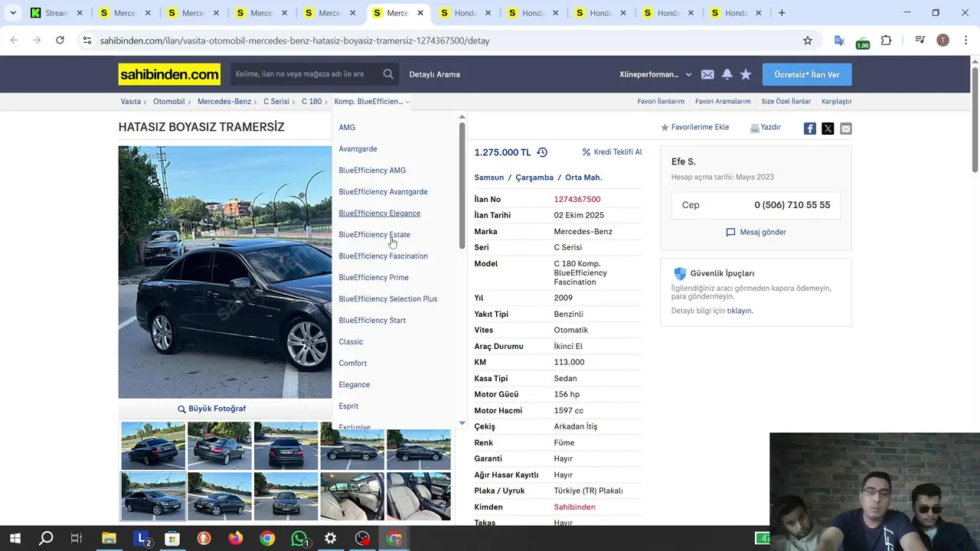Open the tab search chevron in Chrome
The width and height of the screenshot is (980, 551).
tap(13, 13)
